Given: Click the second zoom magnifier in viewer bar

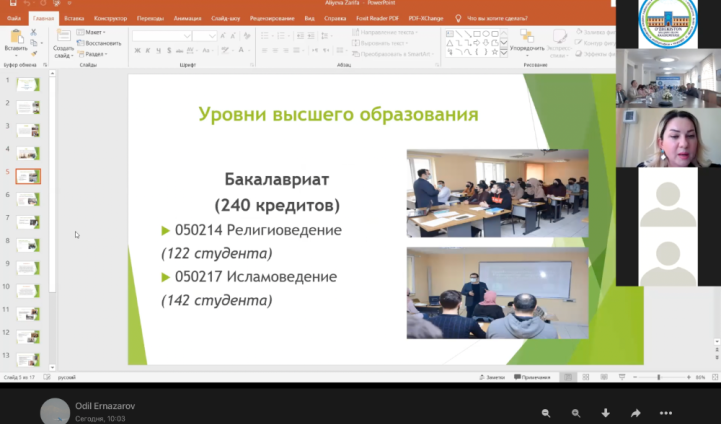Looking at the screenshot, I should pyautogui.click(x=576, y=413).
